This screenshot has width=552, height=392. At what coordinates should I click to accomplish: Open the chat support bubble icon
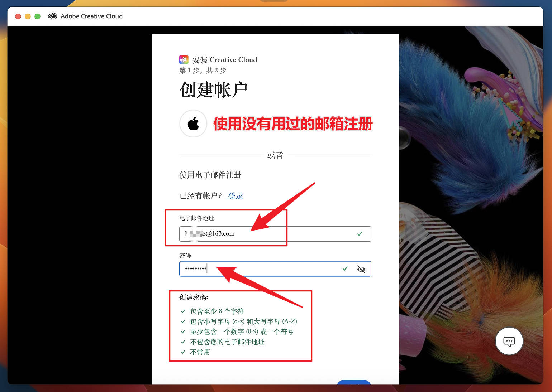[509, 341]
